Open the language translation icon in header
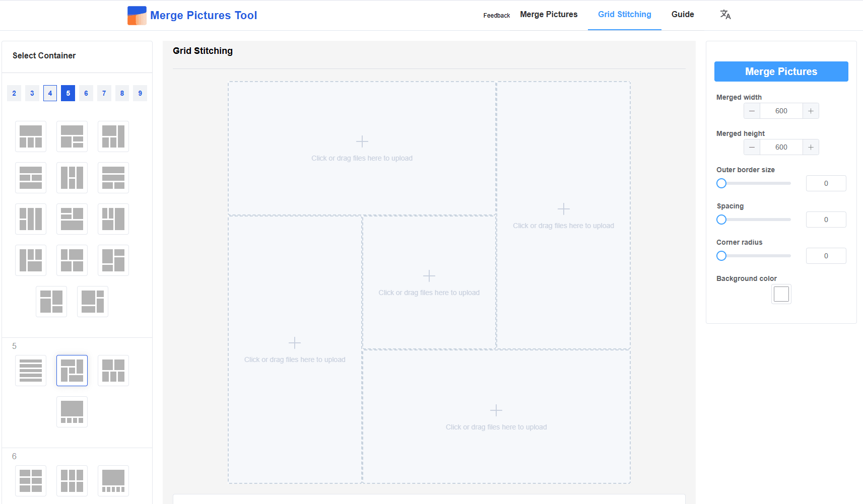 point(725,15)
